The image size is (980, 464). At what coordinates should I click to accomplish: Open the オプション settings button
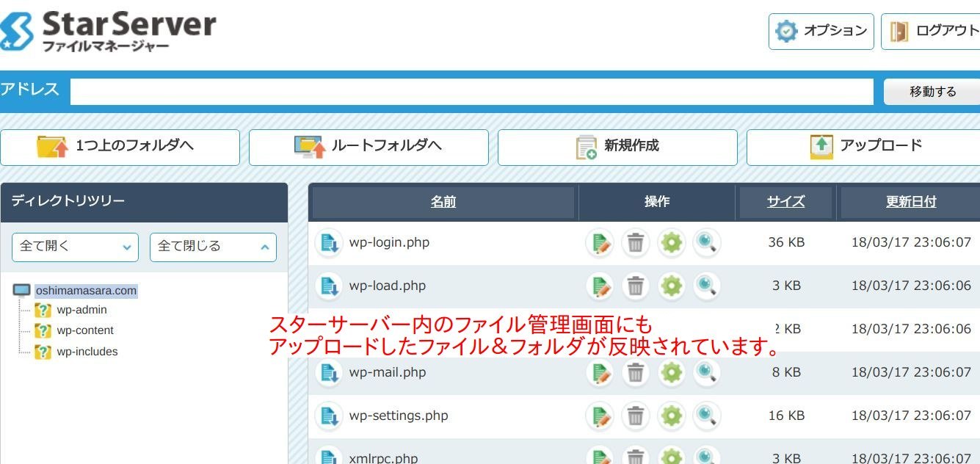tap(821, 32)
